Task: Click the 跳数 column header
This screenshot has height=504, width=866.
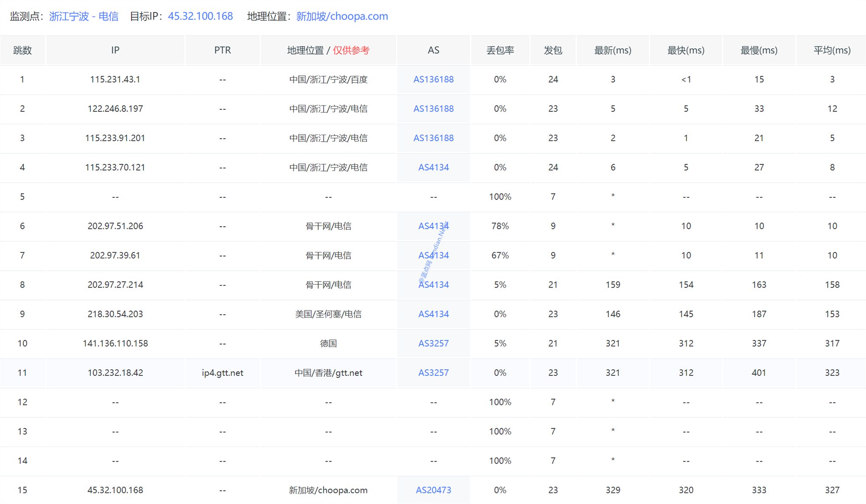Action: pos(23,50)
